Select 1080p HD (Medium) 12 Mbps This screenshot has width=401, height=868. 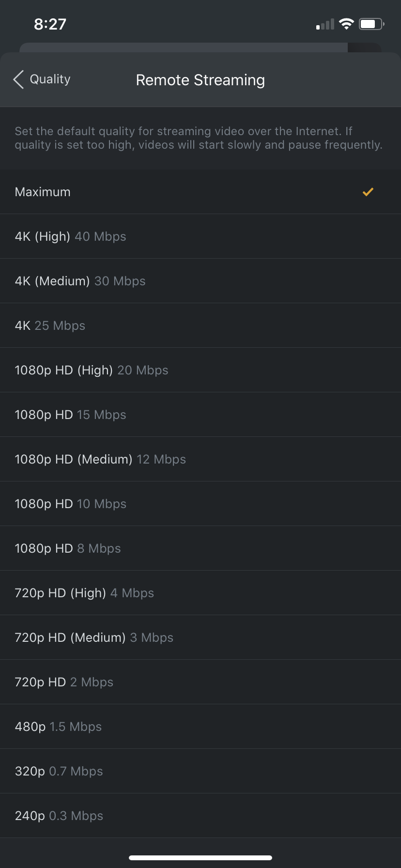coord(200,459)
